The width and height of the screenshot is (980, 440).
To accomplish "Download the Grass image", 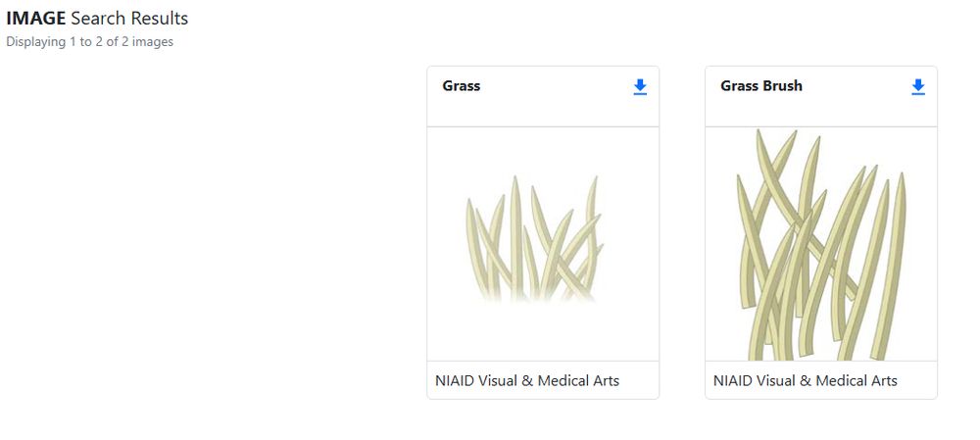I will point(640,87).
